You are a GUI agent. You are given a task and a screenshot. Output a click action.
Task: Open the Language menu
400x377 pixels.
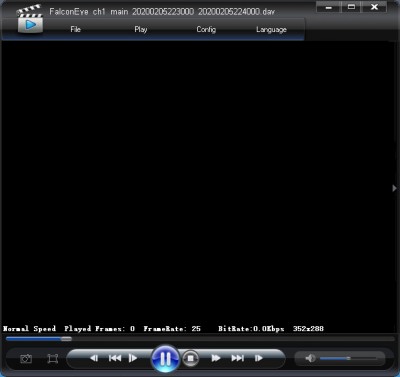click(x=271, y=30)
